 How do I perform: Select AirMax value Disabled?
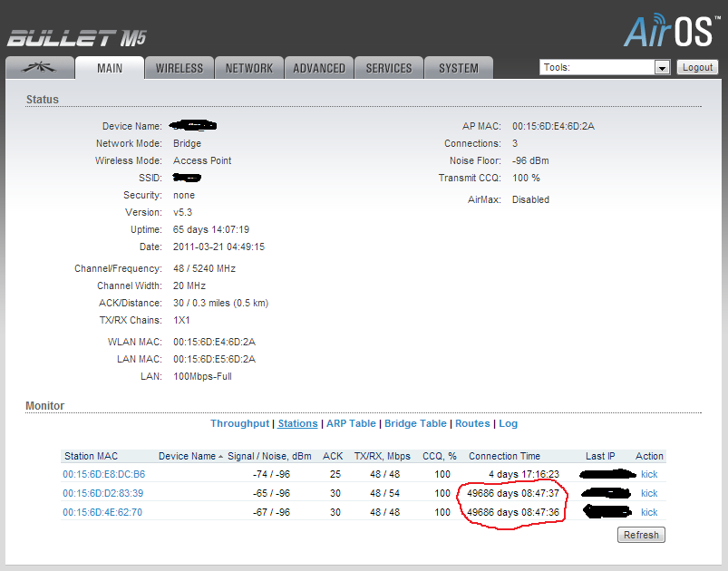tap(530, 199)
